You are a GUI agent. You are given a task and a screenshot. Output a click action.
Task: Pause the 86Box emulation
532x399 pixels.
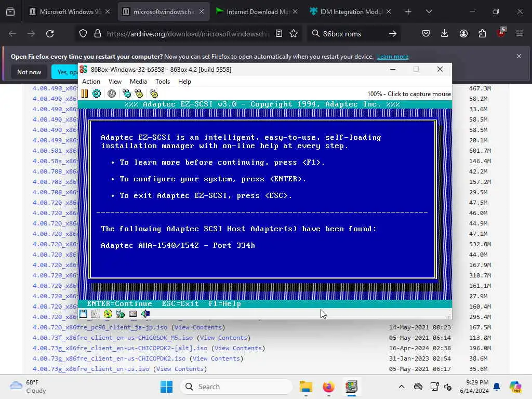[x=85, y=94]
